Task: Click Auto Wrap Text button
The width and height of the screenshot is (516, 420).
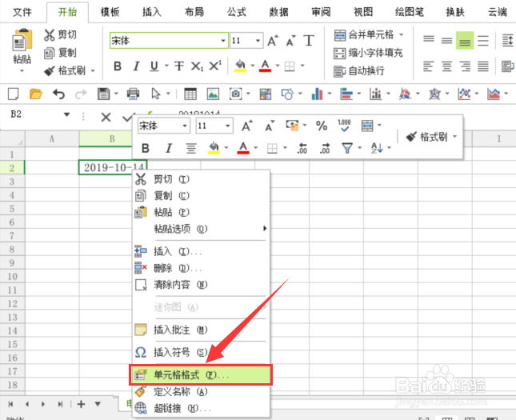Action: coord(358,70)
